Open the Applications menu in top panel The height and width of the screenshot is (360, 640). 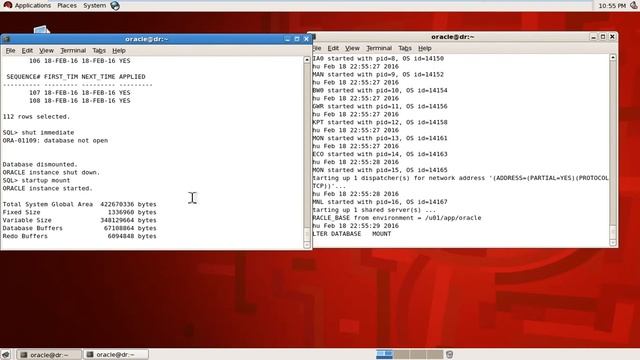33,6
